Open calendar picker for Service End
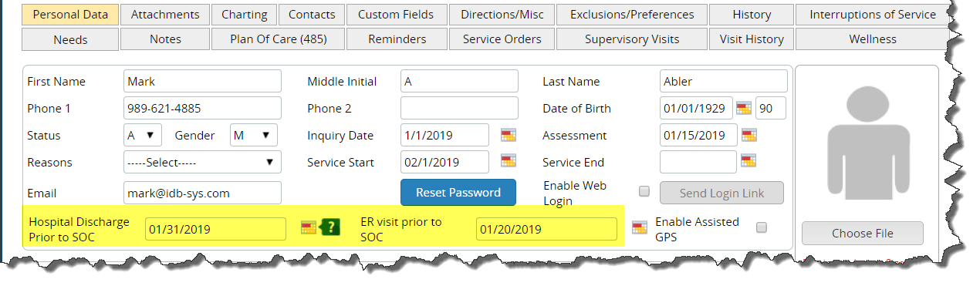980x286 pixels. 749,161
